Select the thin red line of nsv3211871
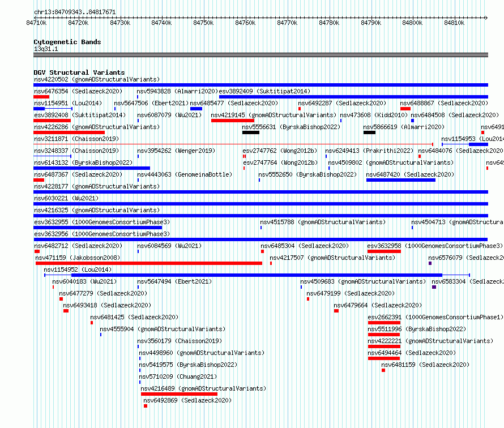Screen dimensions: 504x428 click(233, 144)
